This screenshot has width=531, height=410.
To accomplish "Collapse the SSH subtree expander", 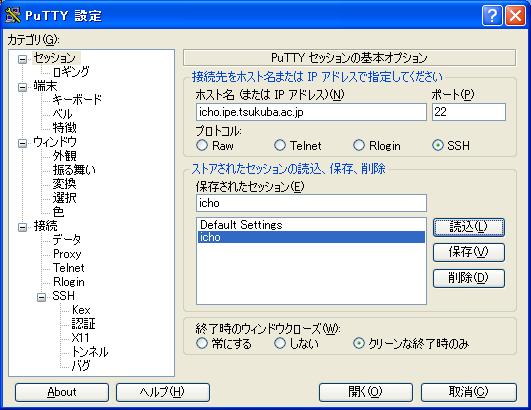I will pyautogui.click(x=41, y=297).
